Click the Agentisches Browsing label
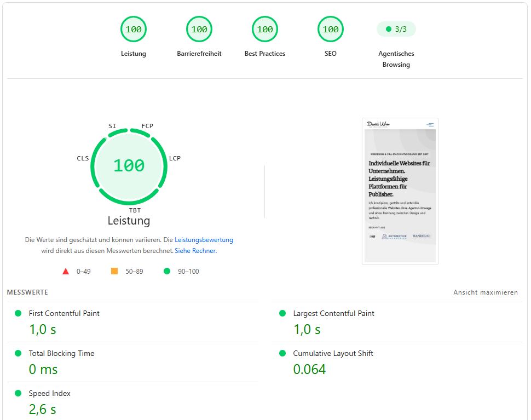This screenshot has height=420, width=531. tap(396, 59)
